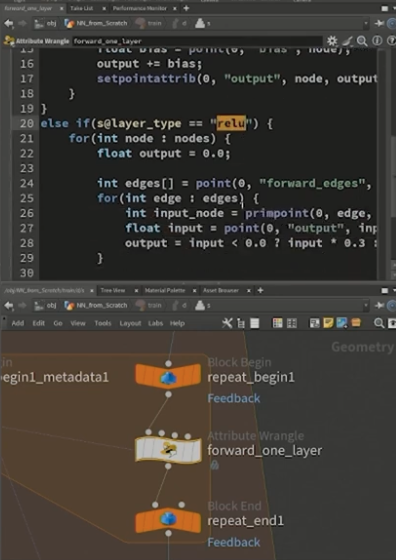396x560 pixels.
Task: Click the magnifier search icon in the parameter header
Action: pos(362,41)
